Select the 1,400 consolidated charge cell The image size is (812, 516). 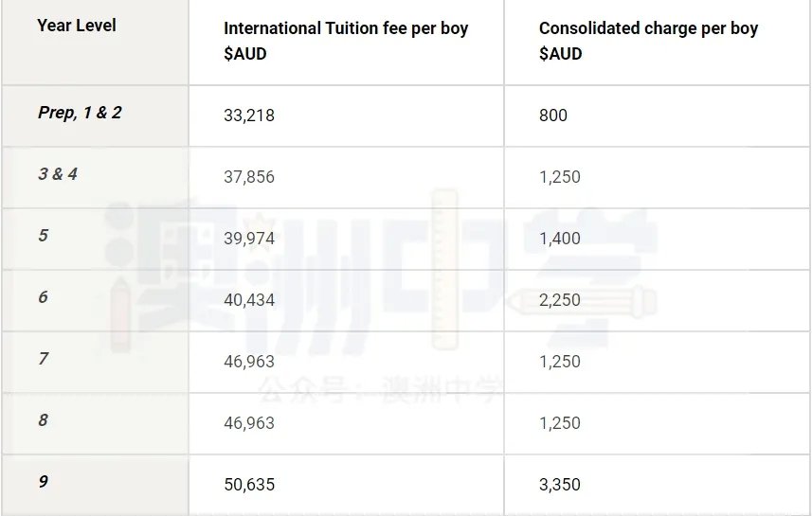click(x=560, y=238)
